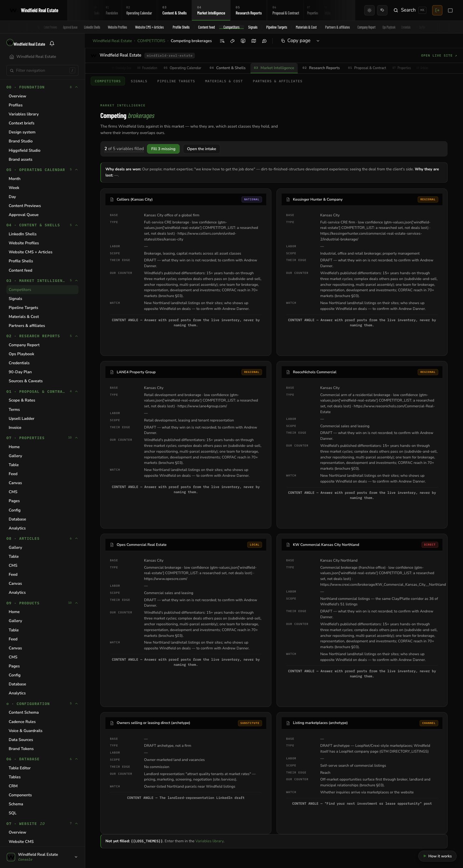The image size is (463, 868).
Task: Open the Copy page dropdown arrow
Action: point(318,41)
